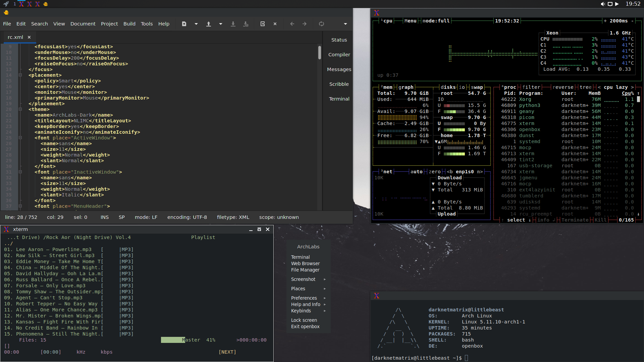Expand the Preferences submenu in ArchLabs menu
The width and height of the screenshot is (644, 362).
click(x=308, y=298)
